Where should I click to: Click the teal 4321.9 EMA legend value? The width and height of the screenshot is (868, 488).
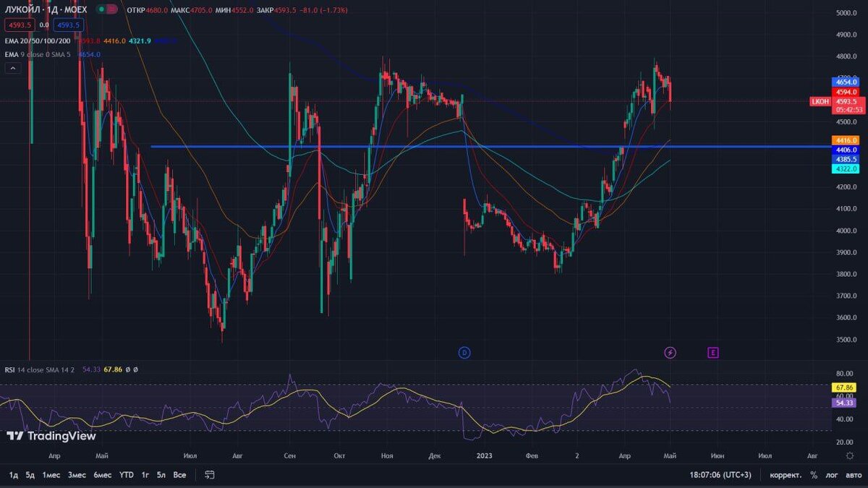[x=139, y=40]
